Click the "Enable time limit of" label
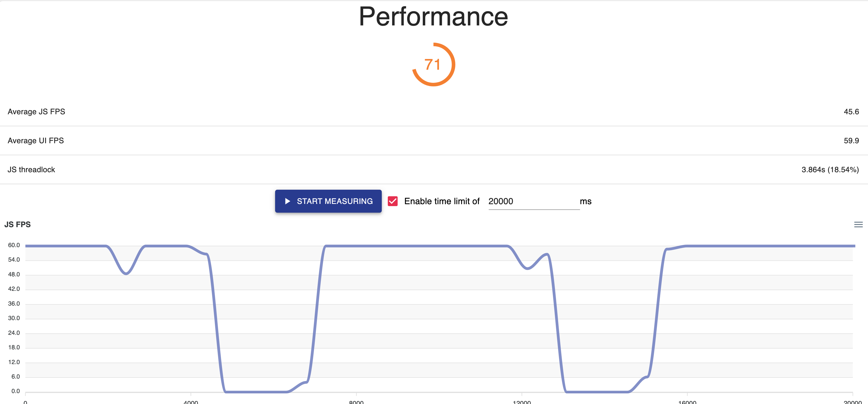The width and height of the screenshot is (868, 404). (x=441, y=201)
